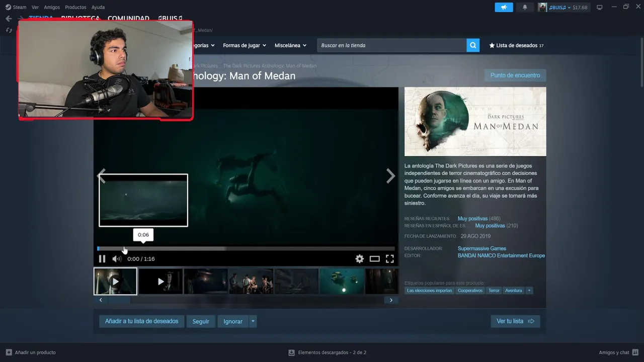Go to next media with right arrow
The width and height of the screenshot is (644, 362).
tap(390, 175)
